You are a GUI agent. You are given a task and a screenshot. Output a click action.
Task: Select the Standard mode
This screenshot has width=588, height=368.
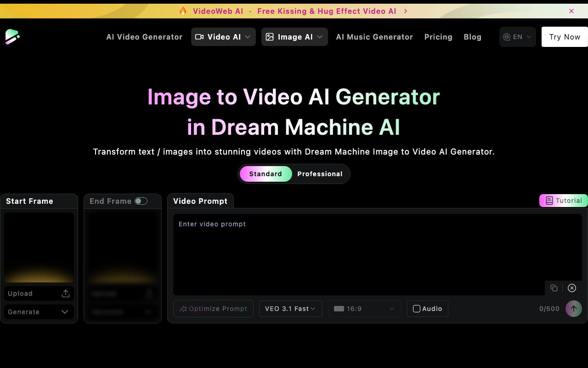pyautogui.click(x=266, y=174)
